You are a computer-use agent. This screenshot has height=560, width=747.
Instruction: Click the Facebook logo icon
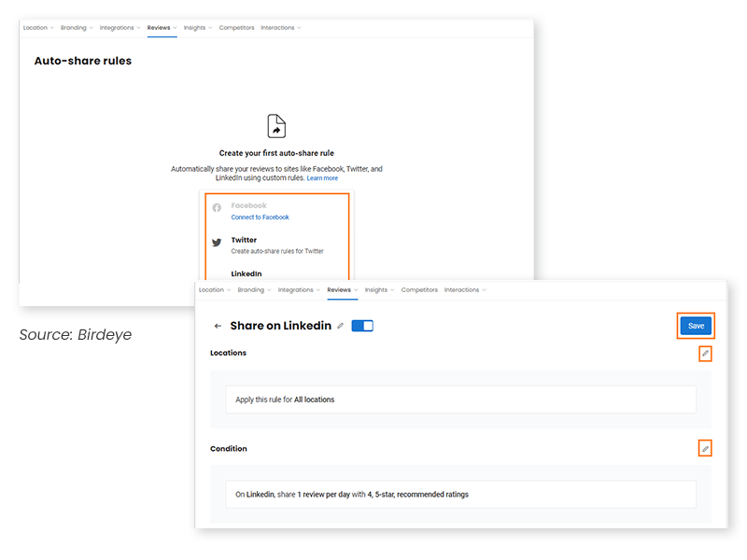pos(217,207)
